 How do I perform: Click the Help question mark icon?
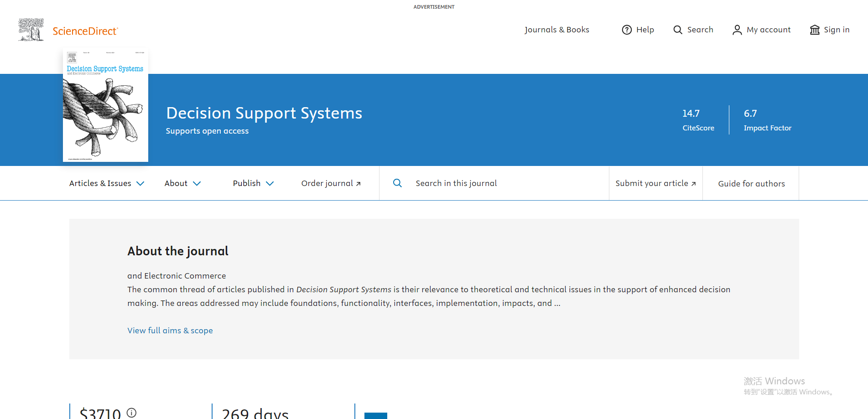(x=627, y=30)
